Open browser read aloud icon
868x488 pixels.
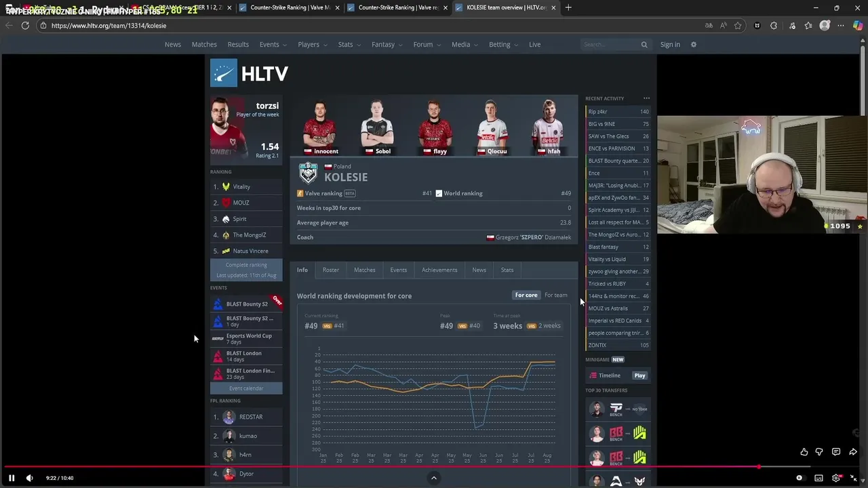pyautogui.click(x=724, y=26)
